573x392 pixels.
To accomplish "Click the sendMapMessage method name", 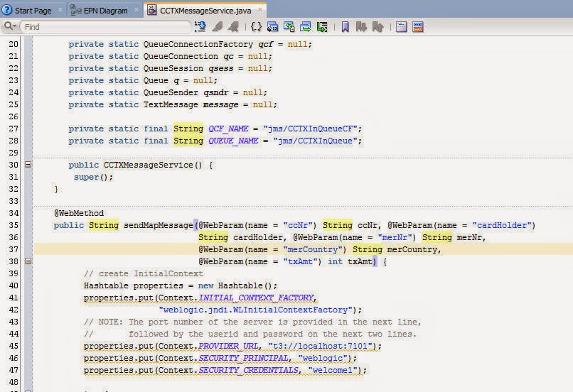I will click(x=159, y=225).
